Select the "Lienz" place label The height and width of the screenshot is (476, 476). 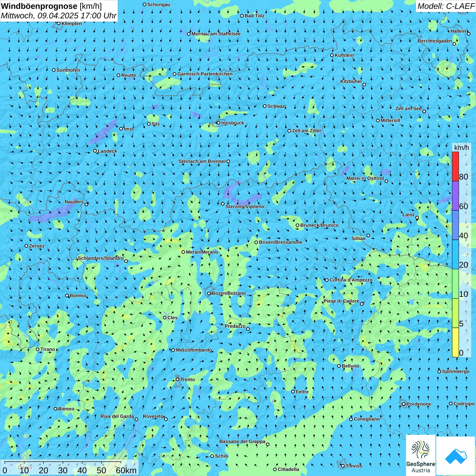click(408, 215)
